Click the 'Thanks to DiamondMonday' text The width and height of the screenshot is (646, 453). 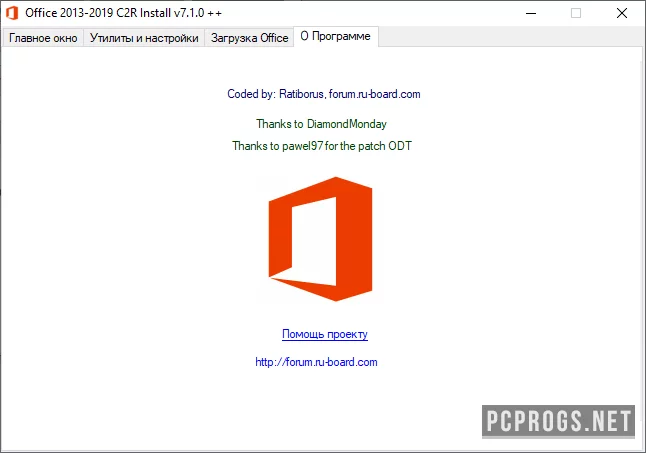pyautogui.click(x=321, y=124)
